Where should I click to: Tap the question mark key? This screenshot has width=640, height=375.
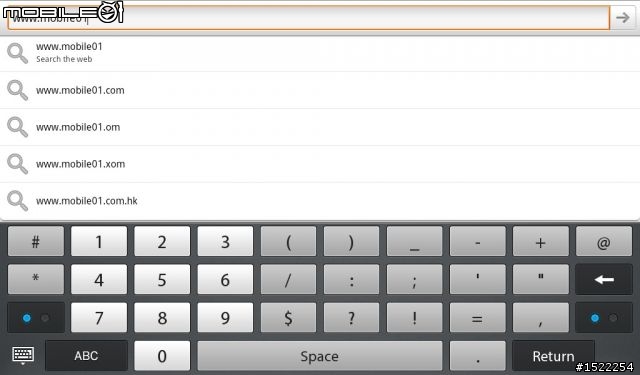pos(351,318)
